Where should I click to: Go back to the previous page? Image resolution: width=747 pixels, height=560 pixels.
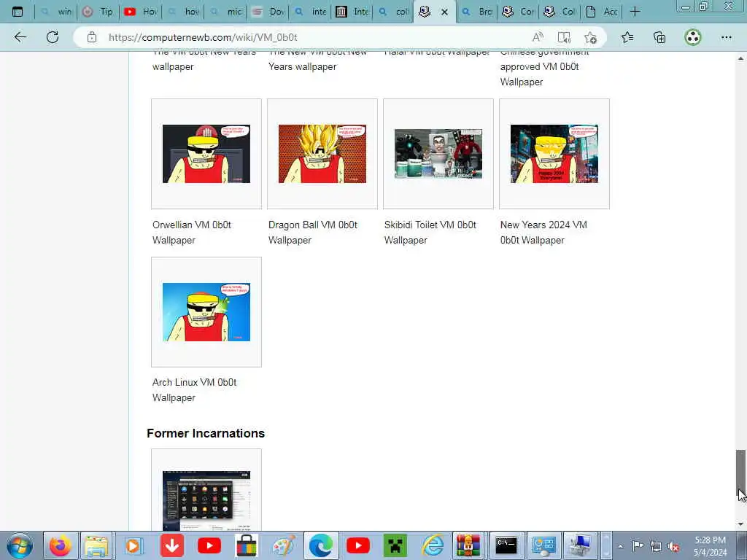tap(20, 37)
